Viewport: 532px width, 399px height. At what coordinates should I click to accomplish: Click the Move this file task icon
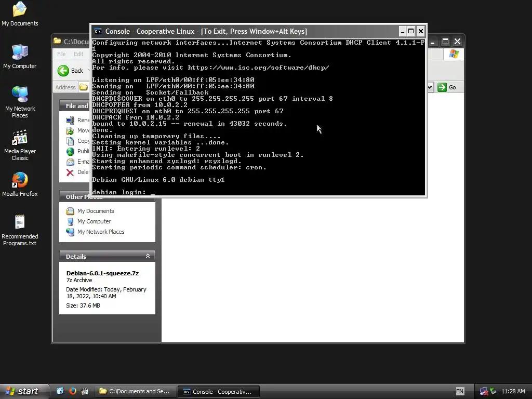pyautogui.click(x=70, y=130)
